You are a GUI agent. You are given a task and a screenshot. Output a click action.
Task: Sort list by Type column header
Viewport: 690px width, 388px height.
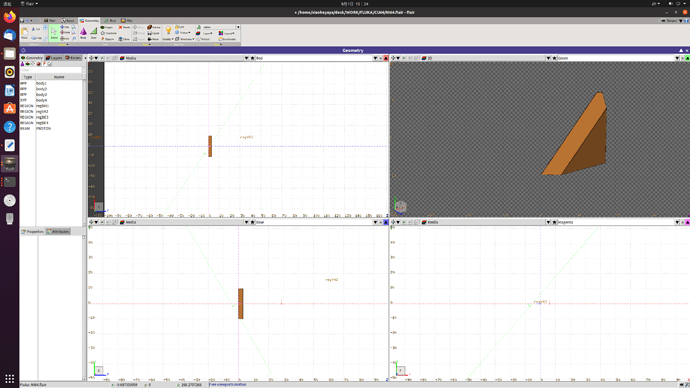coord(28,77)
